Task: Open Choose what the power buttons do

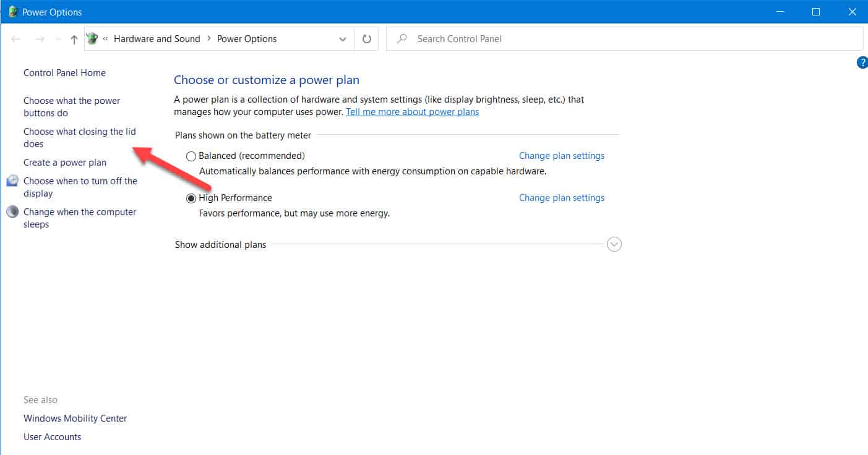Action: (x=72, y=107)
